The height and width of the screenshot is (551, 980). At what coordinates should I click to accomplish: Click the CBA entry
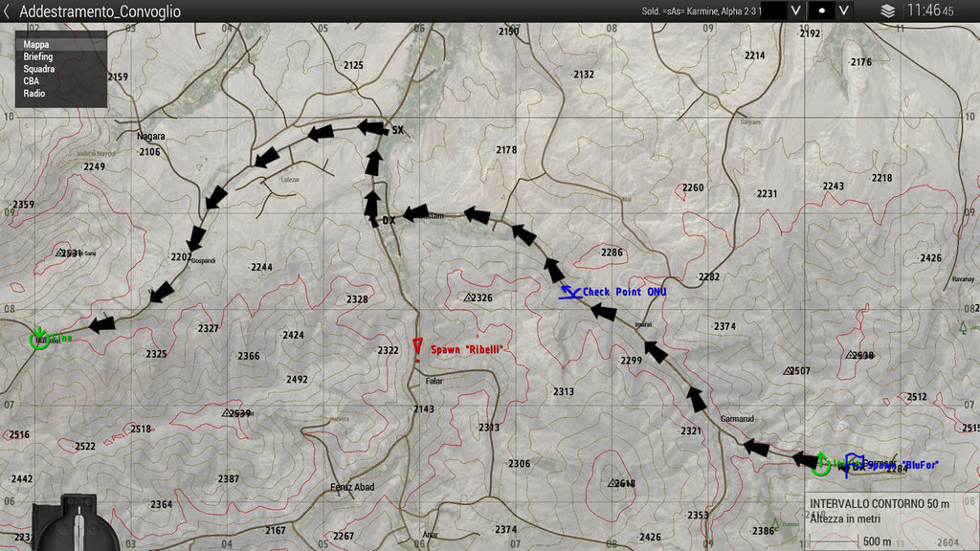[32, 82]
